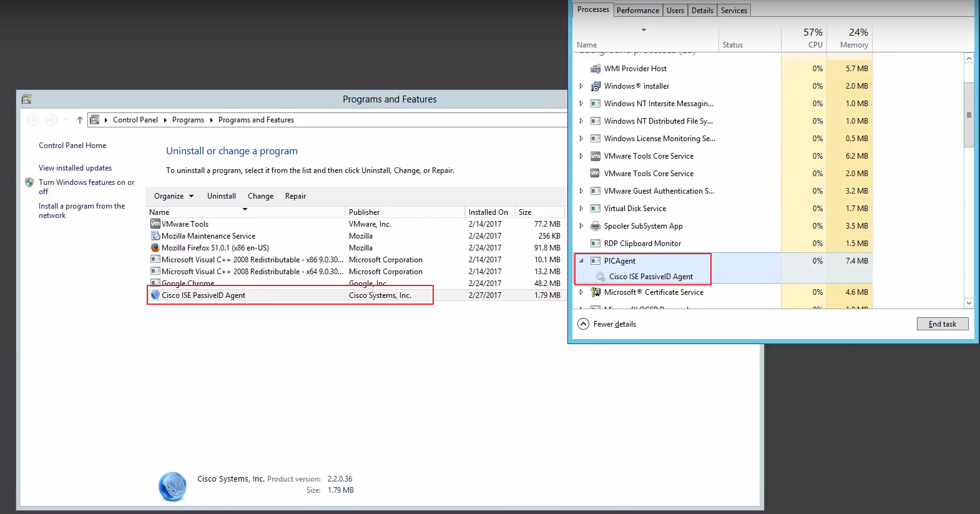The image size is (980, 514).
Task: Click the Programs and Features window title icon
Action: [26, 99]
